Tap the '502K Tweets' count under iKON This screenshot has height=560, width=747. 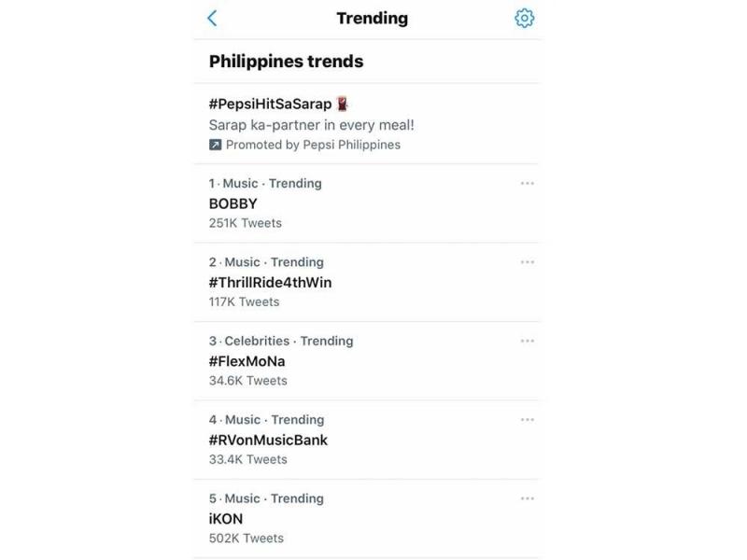[246, 539]
